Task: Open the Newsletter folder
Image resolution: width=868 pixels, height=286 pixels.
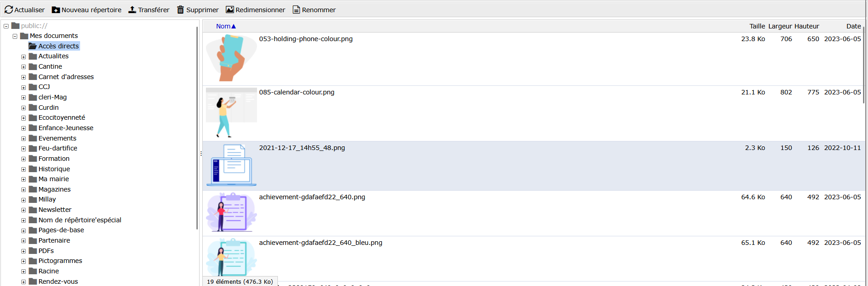Action: pos(55,210)
